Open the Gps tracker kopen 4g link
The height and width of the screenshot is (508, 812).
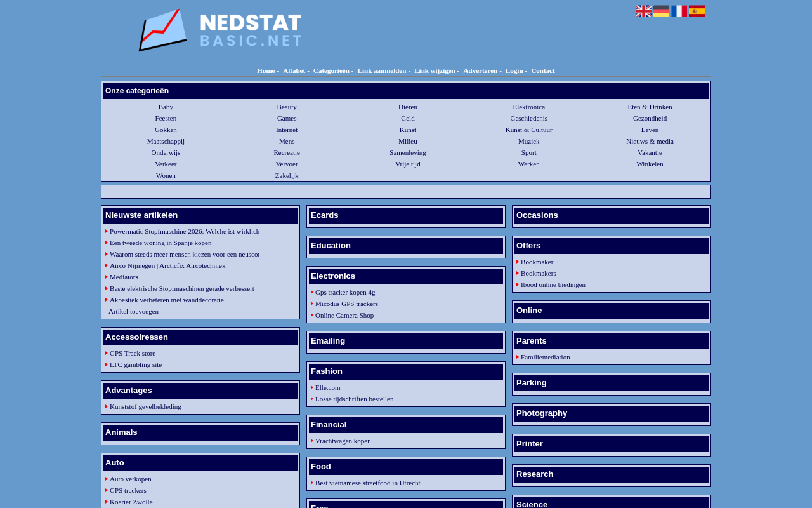pos(345,292)
